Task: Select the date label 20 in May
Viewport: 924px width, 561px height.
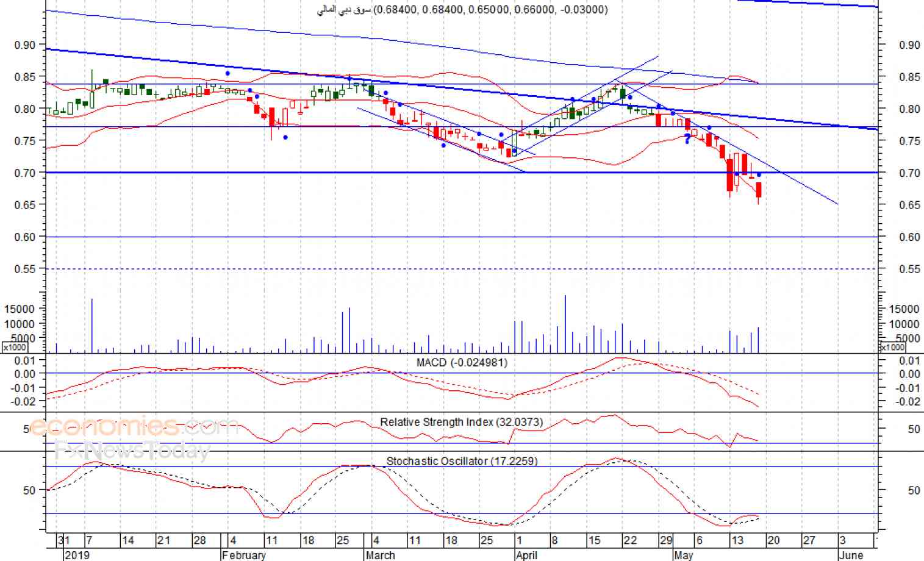Action: [x=773, y=540]
